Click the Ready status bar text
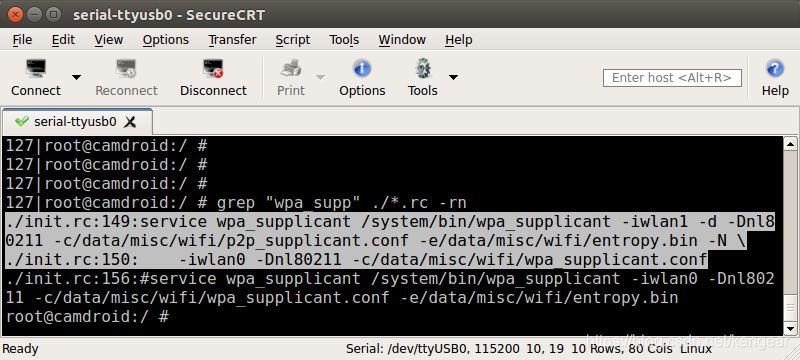The height and width of the screenshot is (360, 800). 20,349
